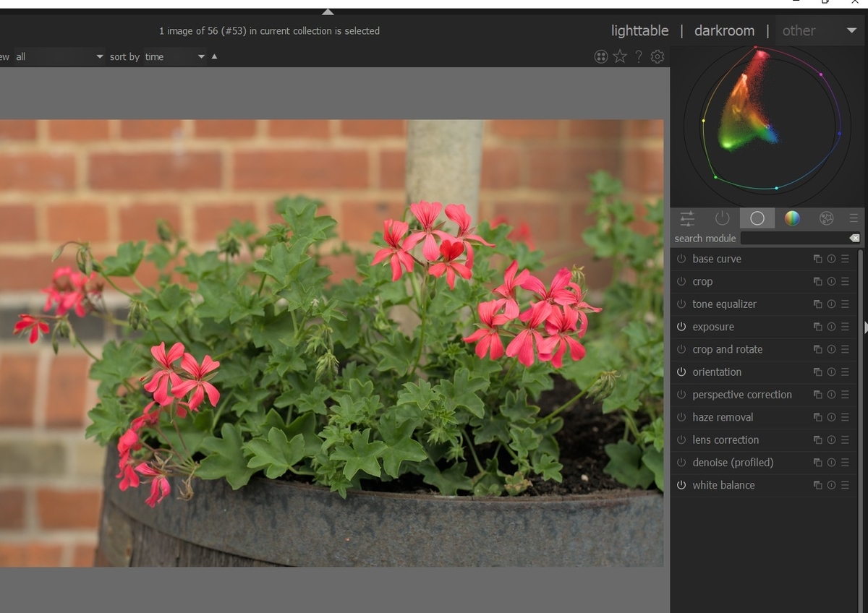Open base curve multiple instances menu
This screenshot has height=613, width=868.
[x=817, y=259]
